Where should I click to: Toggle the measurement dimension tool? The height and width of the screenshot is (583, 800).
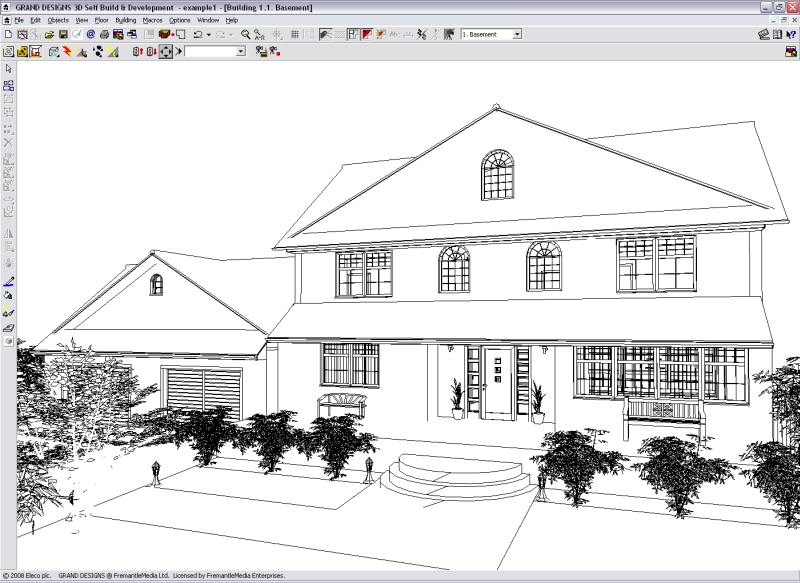(407, 34)
